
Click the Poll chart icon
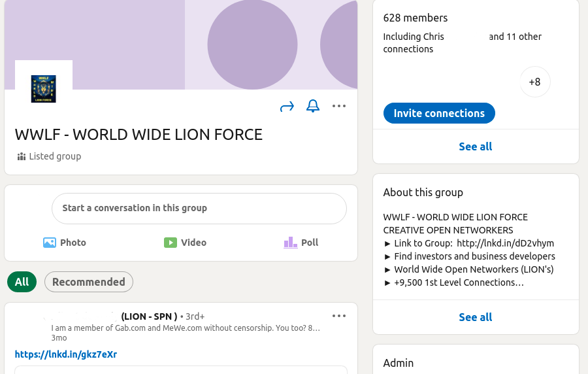coord(290,243)
